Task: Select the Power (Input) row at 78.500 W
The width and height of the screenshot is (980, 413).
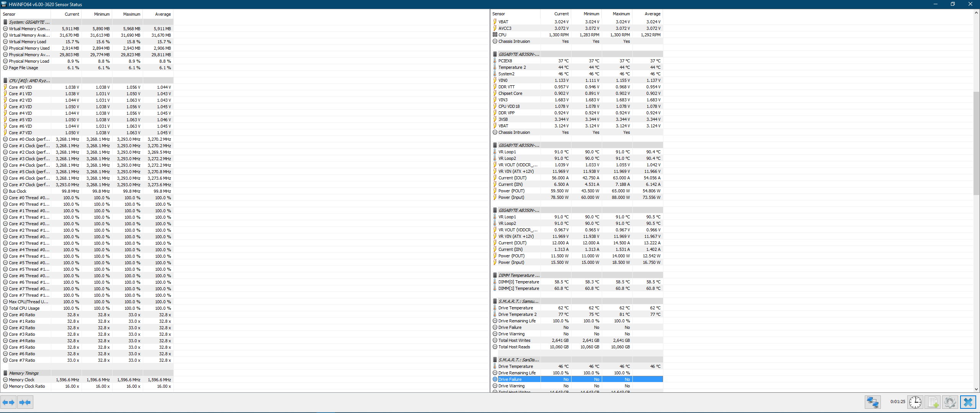Action: pos(511,197)
